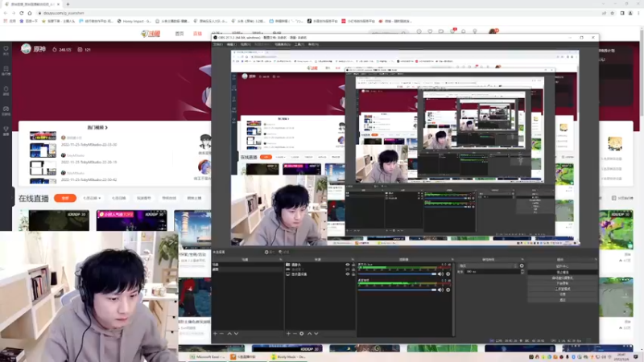Go back in Chrome browser
This screenshot has width=644, height=362.
click(6, 13)
